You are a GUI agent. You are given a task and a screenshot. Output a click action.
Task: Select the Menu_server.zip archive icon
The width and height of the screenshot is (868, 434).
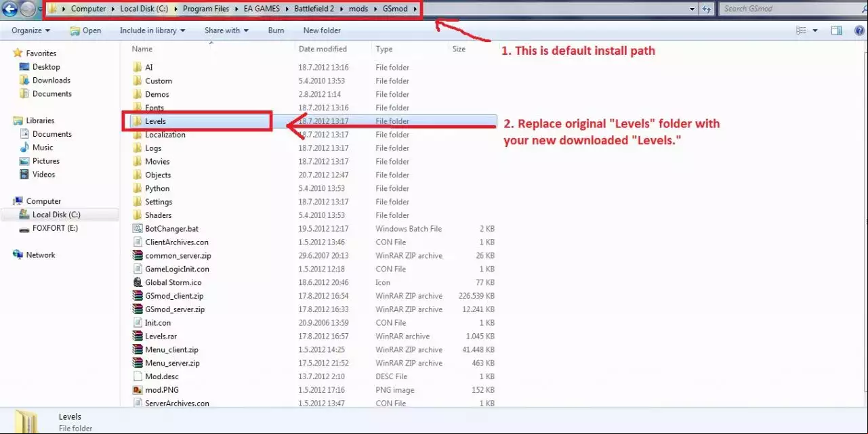tap(138, 363)
